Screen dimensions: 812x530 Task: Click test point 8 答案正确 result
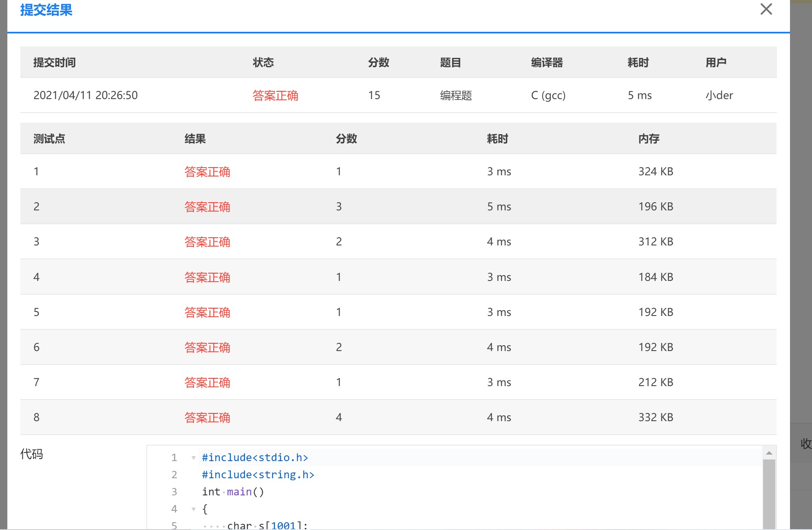click(x=207, y=417)
